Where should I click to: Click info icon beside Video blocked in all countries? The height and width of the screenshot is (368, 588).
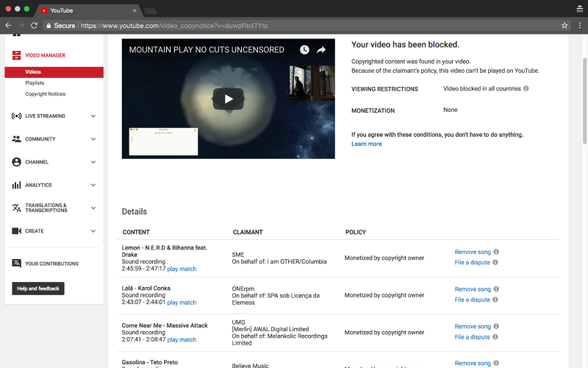[526, 88]
